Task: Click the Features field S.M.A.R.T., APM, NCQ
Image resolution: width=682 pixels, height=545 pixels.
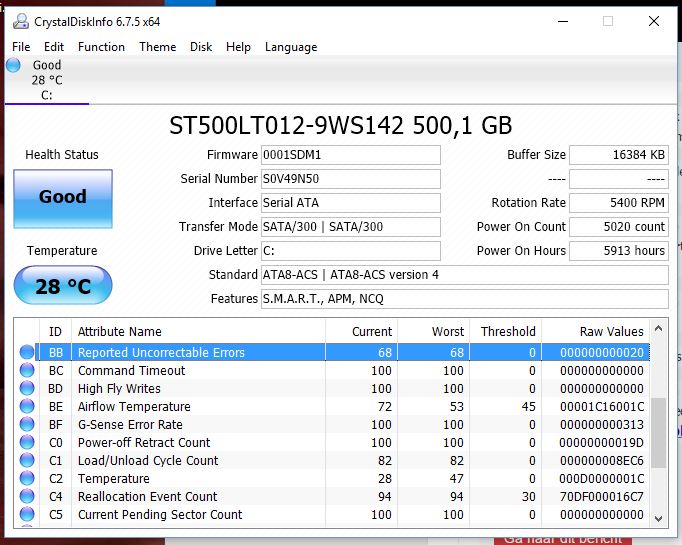Action: tap(465, 299)
